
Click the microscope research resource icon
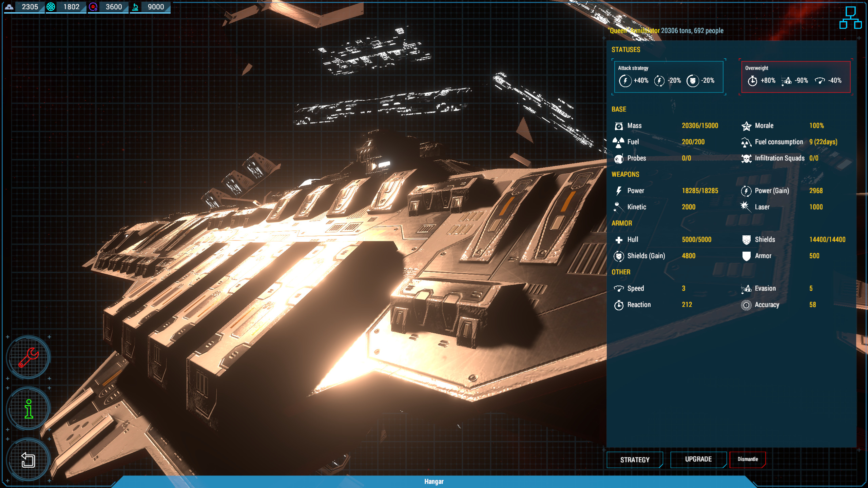point(135,6)
